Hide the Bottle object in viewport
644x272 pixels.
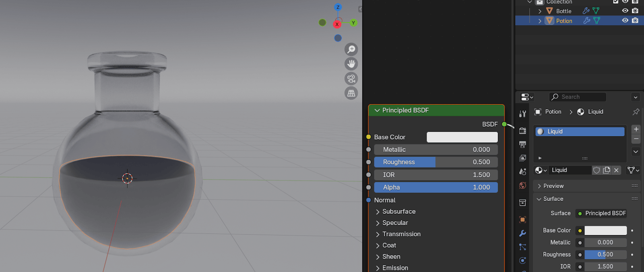(x=625, y=11)
